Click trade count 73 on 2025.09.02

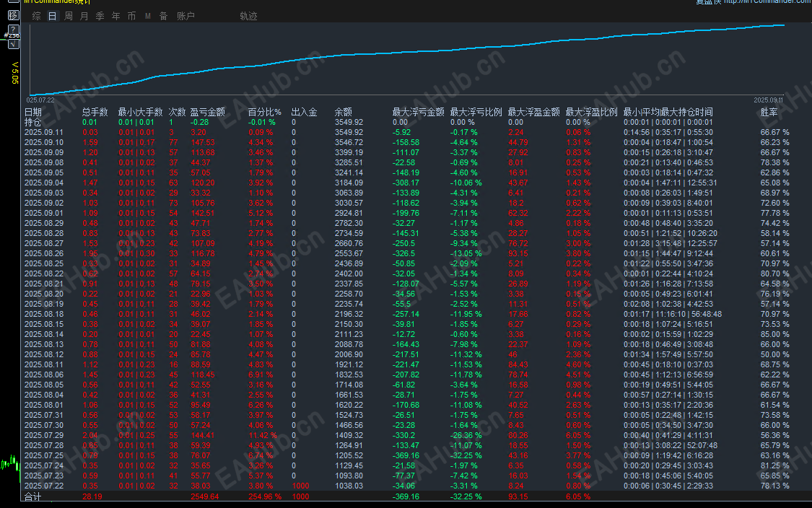pos(173,203)
